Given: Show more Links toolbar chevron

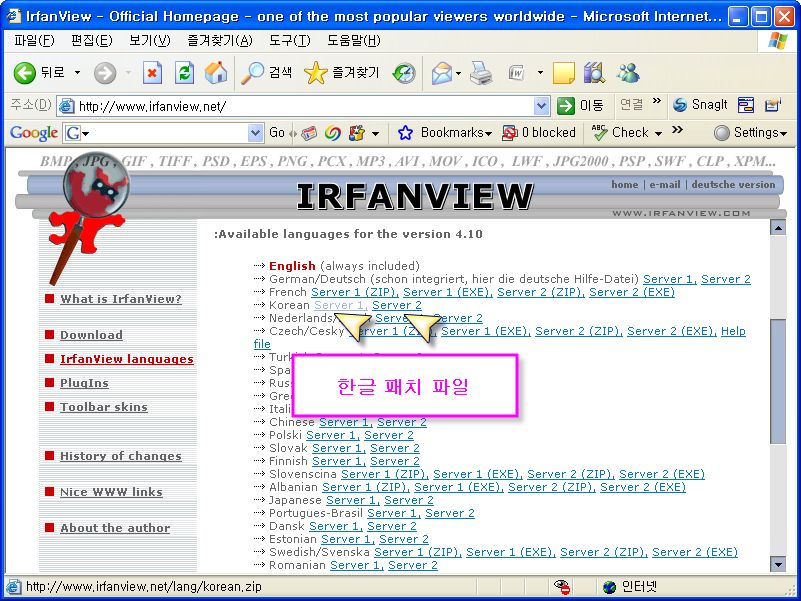Looking at the screenshot, I should [x=657, y=101].
